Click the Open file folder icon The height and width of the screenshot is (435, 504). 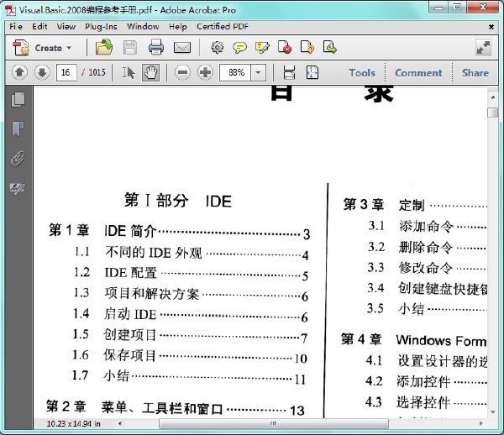pos(104,47)
